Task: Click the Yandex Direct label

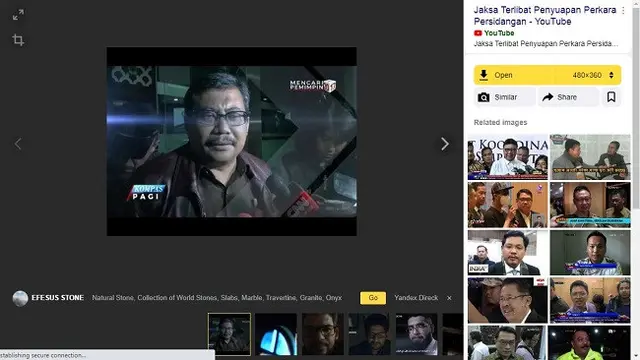Action: tap(416, 298)
